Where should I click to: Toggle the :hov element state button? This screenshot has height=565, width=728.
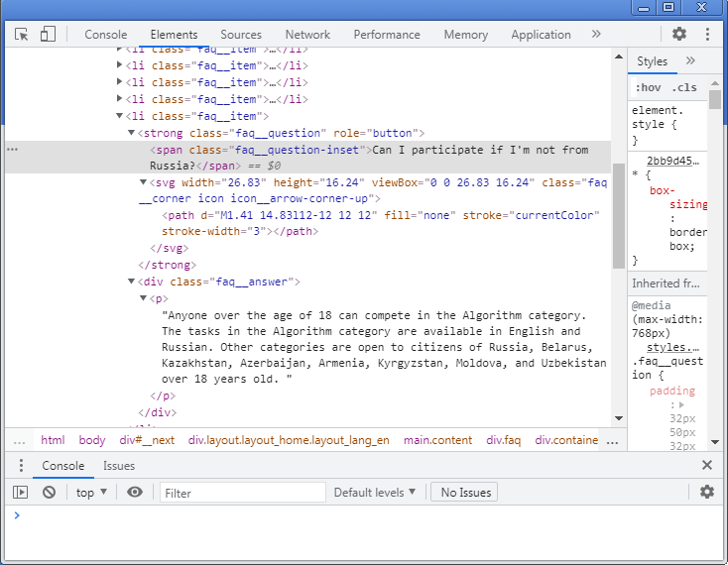(648, 87)
